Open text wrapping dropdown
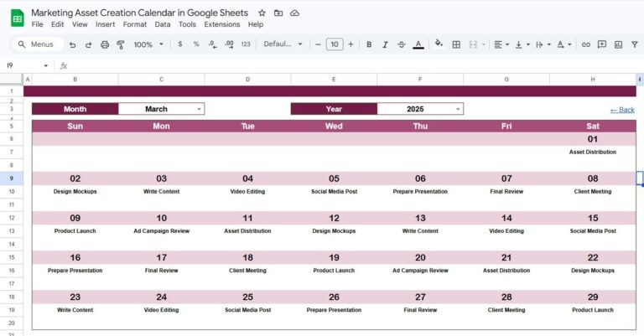The height and width of the screenshot is (336, 644). click(x=543, y=44)
